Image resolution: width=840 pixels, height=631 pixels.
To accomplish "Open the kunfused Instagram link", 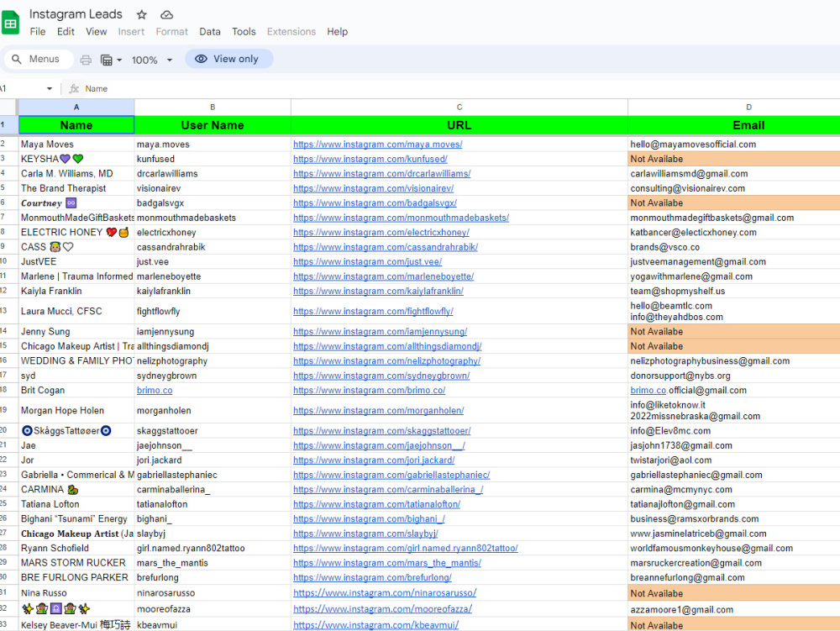I will pyautogui.click(x=370, y=159).
